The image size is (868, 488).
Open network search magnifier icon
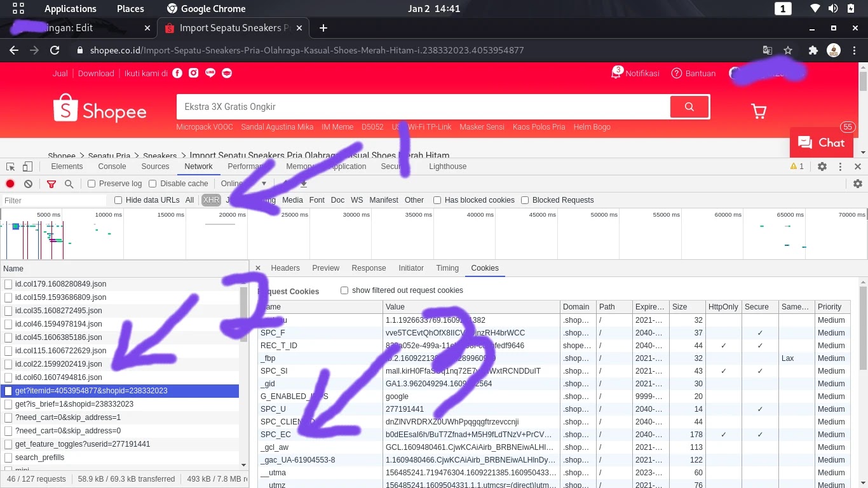tap(69, 184)
